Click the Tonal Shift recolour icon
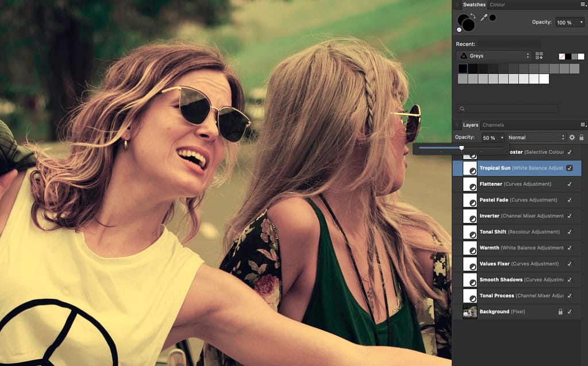Viewport: 588px width, 366px height. (x=470, y=232)
